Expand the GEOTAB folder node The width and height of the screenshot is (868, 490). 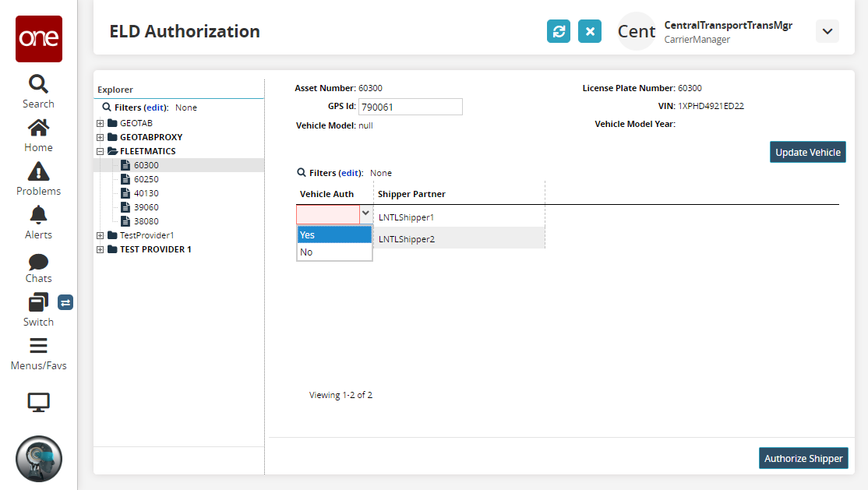[x=100, y=123]
